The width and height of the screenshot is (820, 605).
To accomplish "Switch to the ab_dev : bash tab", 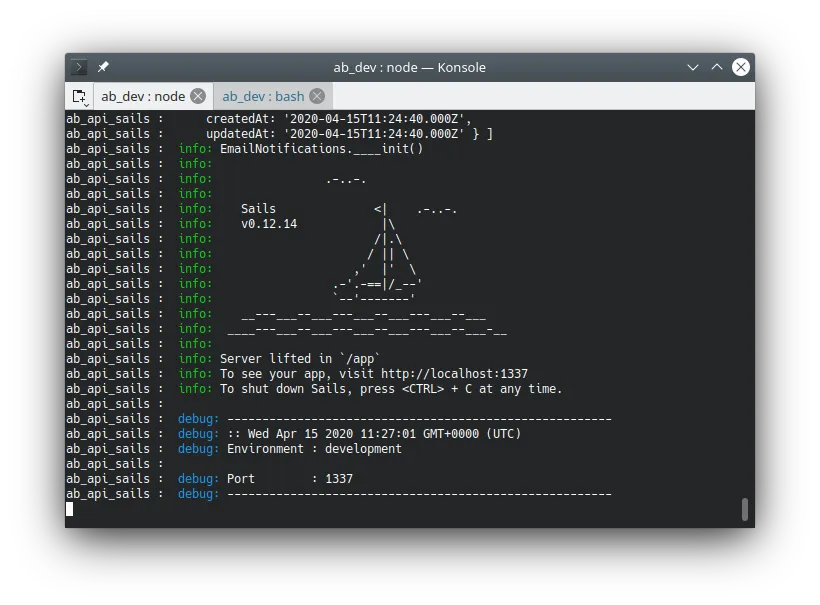I will 262,96.
